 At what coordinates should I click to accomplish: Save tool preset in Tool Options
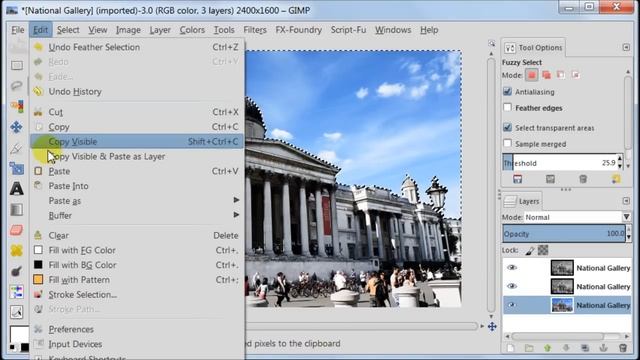(518, 179)
